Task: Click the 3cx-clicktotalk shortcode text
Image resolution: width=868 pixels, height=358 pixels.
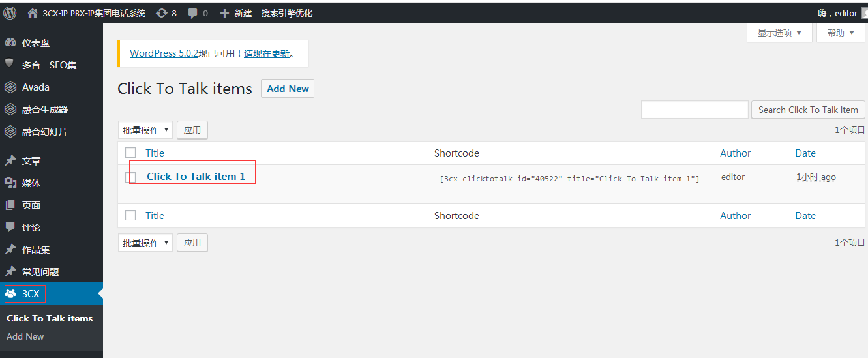Action: pyautogui.click(x=569, y=178)
